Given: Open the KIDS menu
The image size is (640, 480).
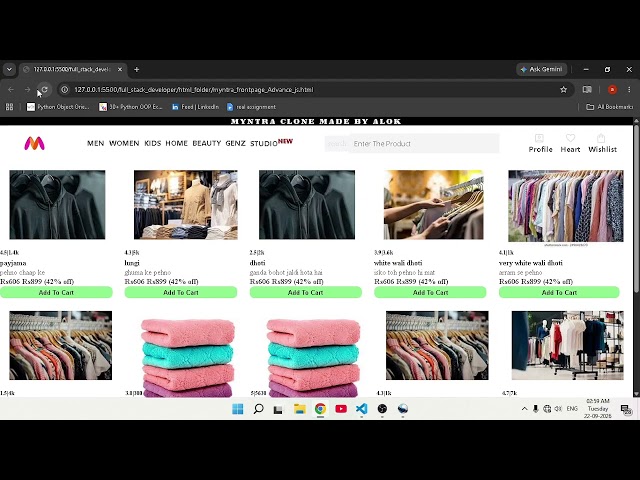Looking at the screenshot, I should pyautogui.click(x=153, y=143).
